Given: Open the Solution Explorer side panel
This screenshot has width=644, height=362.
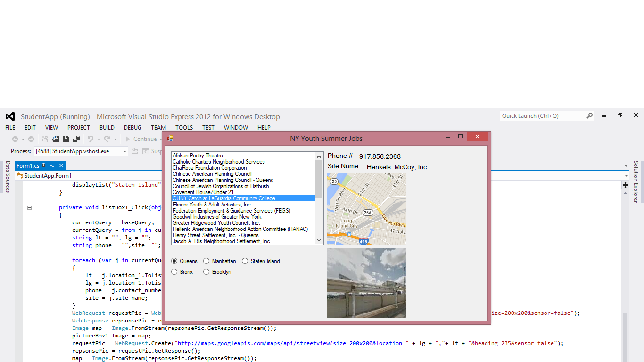Looking at the screenshot, I should [636, 181].
